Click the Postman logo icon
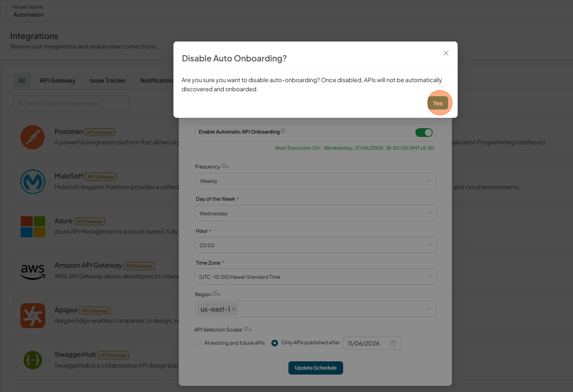The width and height of the screenshot is (573, 392). 33,137
